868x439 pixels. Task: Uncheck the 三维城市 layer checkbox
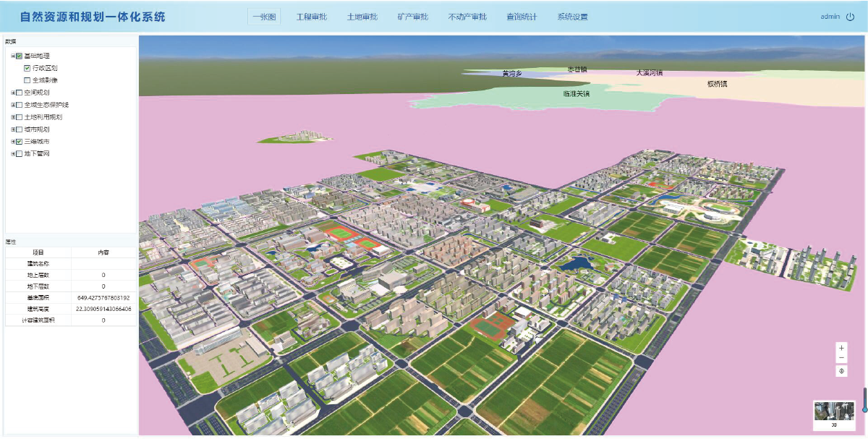[x=19, y=142]
